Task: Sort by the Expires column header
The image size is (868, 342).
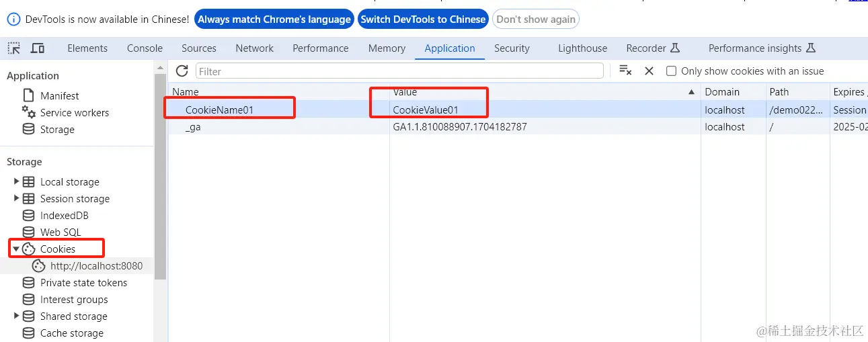Action: click(x=849, y=91)
